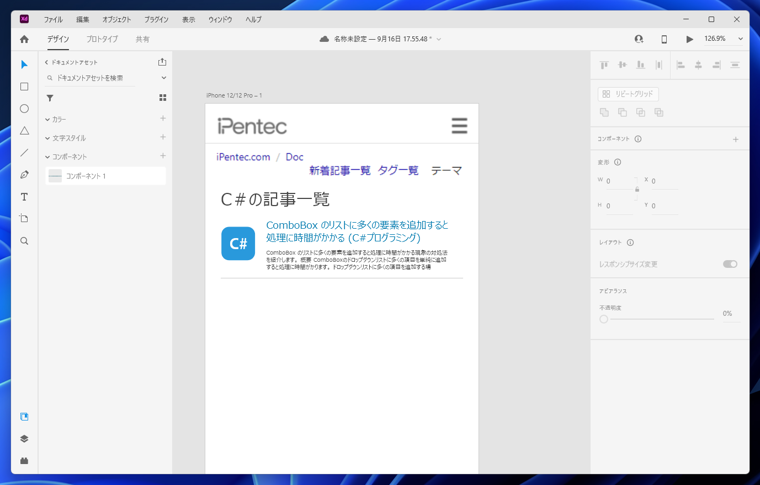760x485 pixels.
Task: Click the invite user icon
Action: tap(639, 39)
